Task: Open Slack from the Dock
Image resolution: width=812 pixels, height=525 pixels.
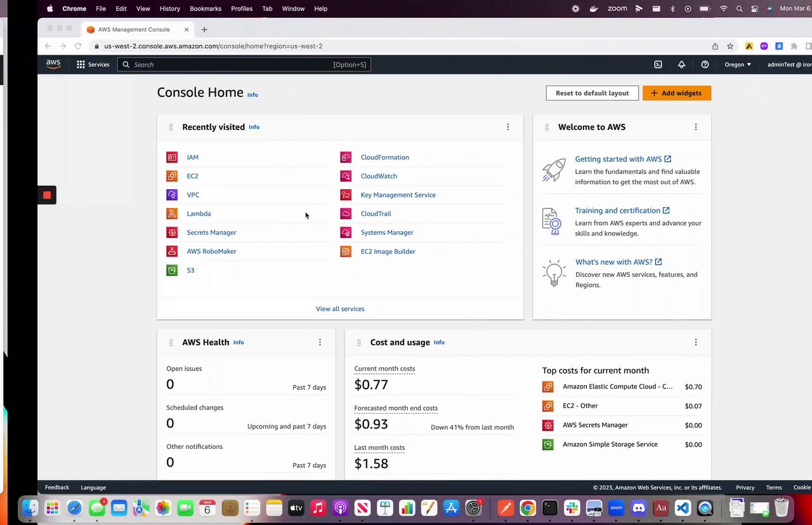Action: click(572, 508)
